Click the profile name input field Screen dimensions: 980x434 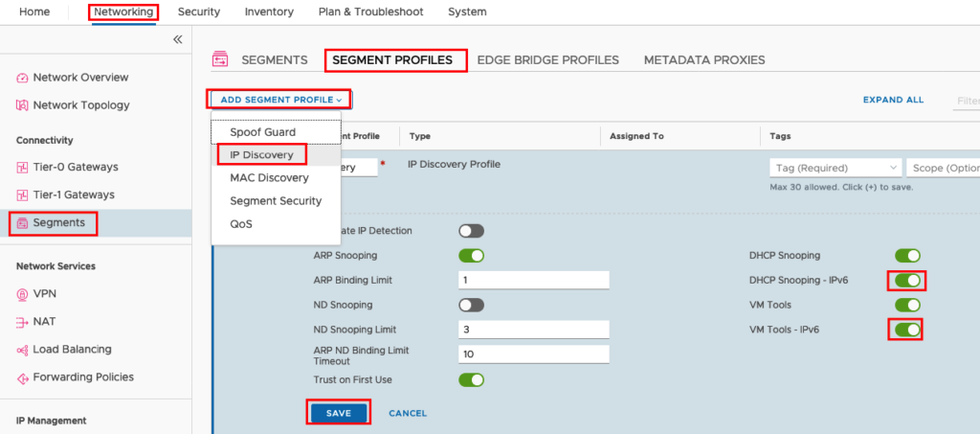[359, 168]
